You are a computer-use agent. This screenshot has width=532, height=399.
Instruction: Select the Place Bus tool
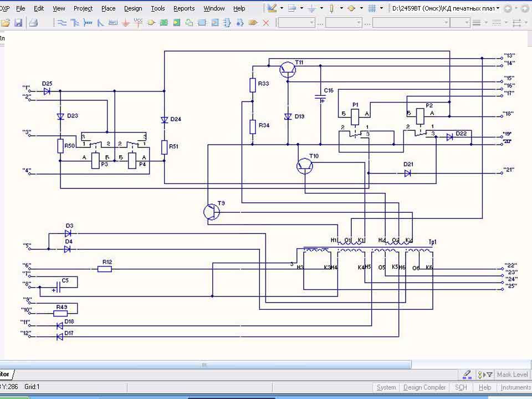click(75, 23)
